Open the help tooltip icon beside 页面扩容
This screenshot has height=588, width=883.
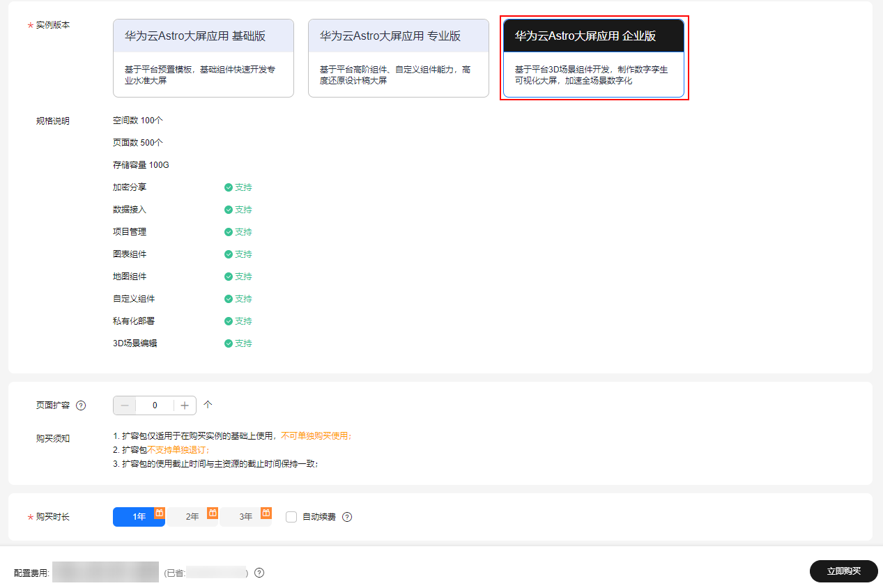pos(81,405)
